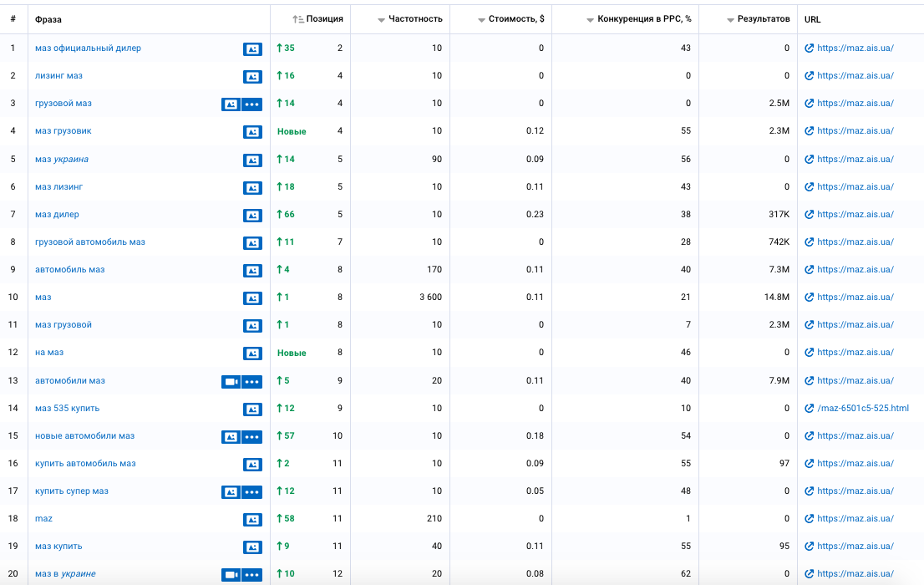Viewport: 924px width, 585px height.
Task: Click Новые label in маз грузовик row
Action: pos(292,131)
